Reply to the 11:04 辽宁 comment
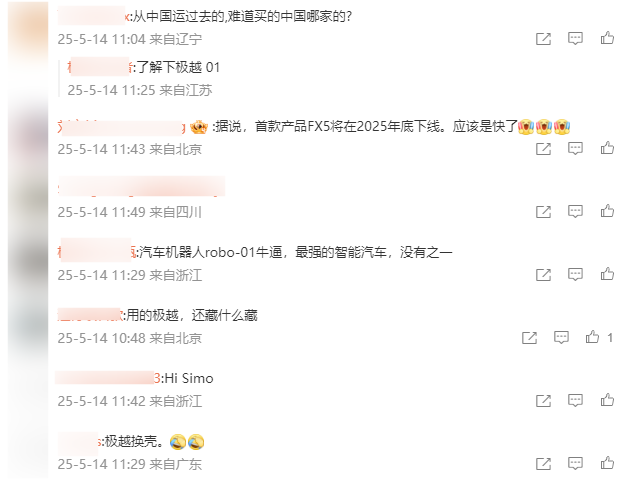The image size is (625, 485). (x=575, y=39)
